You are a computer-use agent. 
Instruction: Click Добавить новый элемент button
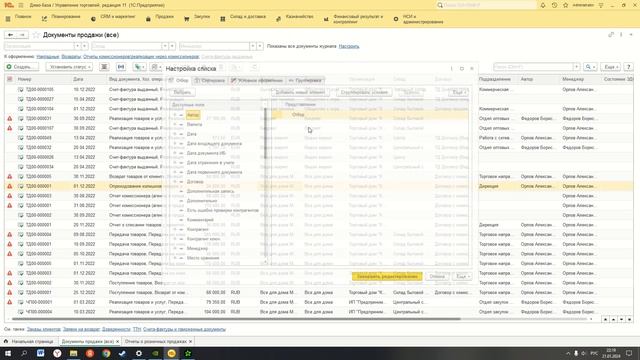click(300, 92)
